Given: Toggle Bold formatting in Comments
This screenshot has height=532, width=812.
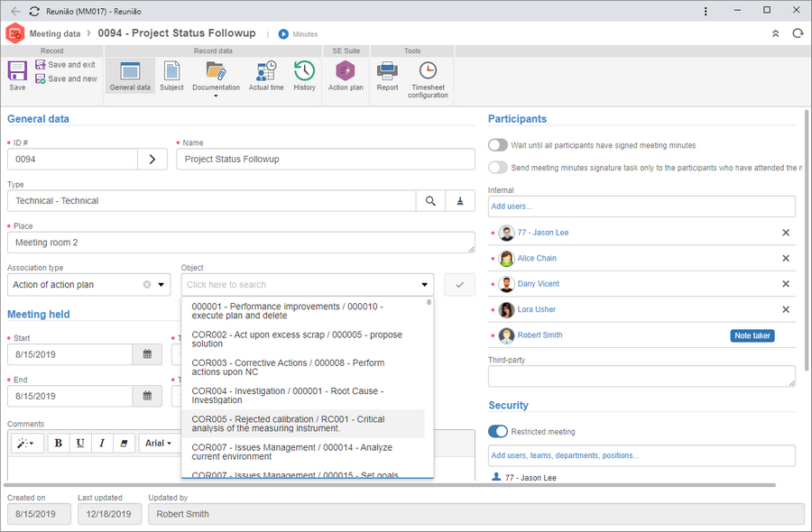Looking at the screenshot, I should [59, 443].
